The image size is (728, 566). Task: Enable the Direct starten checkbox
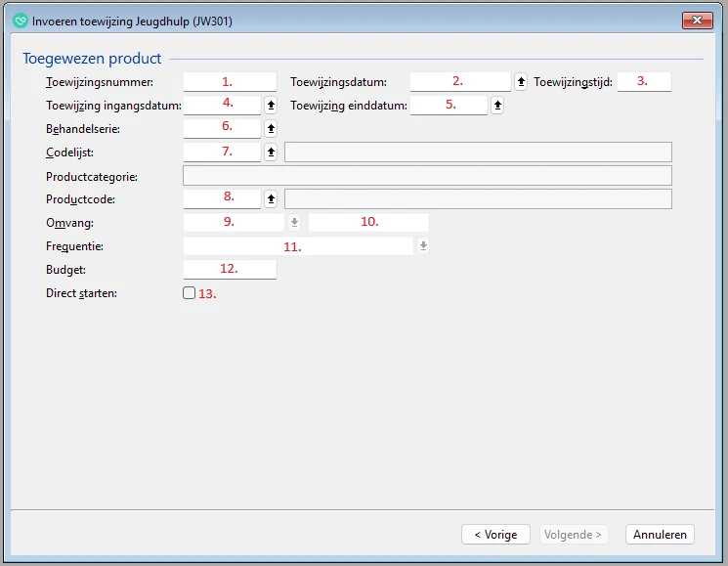[190, 293]
